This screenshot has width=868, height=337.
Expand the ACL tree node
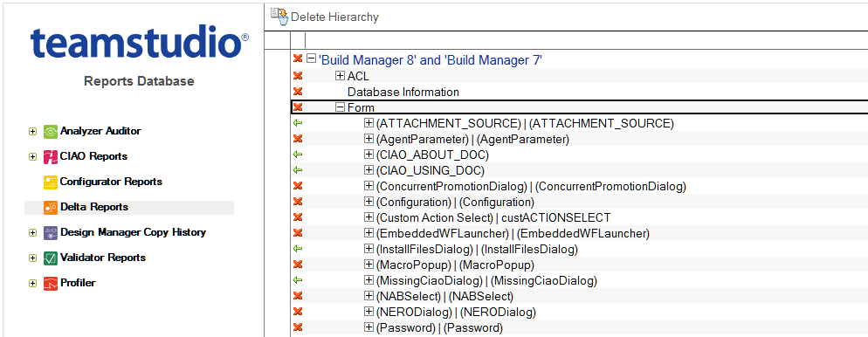(x=341, y=76)
